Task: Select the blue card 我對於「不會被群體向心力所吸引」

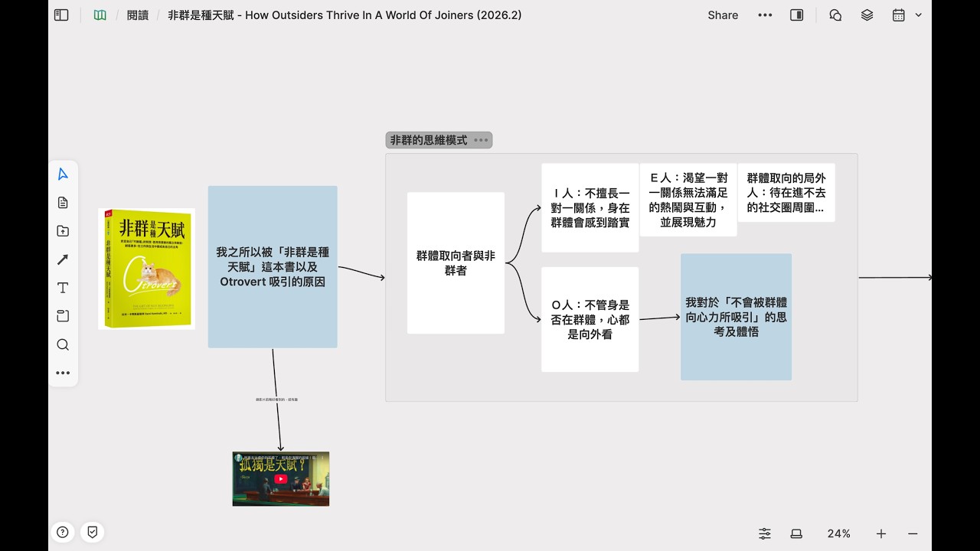Action: click(x=736, y=317)
